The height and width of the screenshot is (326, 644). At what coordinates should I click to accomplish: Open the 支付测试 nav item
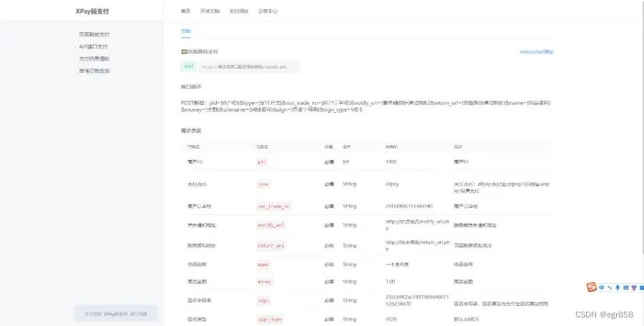(238, 11)
